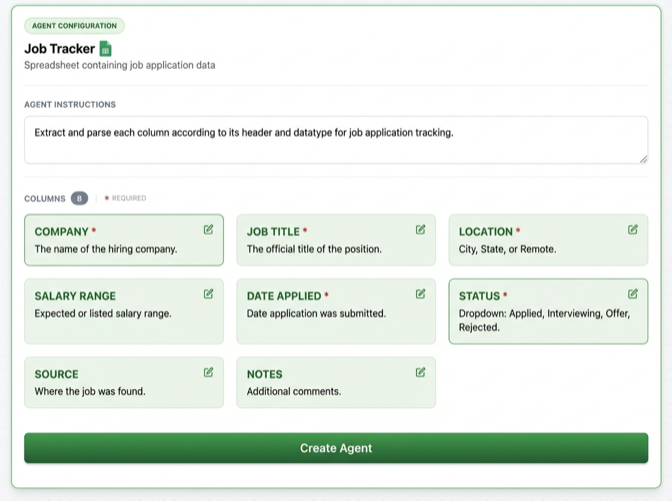The image size is (672, 501).
Task: Select the Date Applied column card
Action: click(336, 311)
